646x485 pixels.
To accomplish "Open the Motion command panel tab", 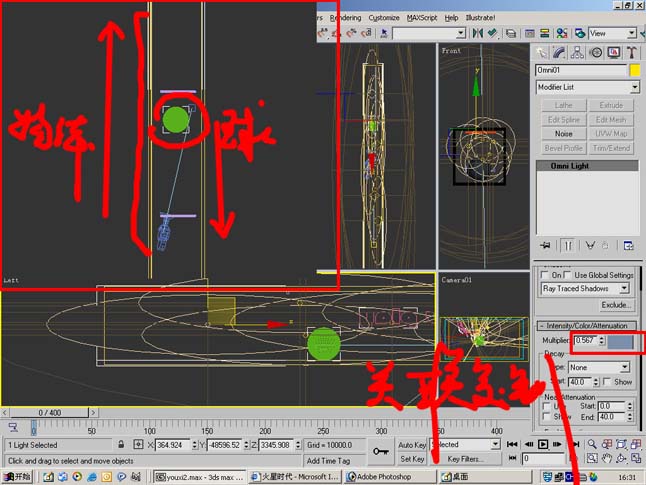I will pos(595,53).
